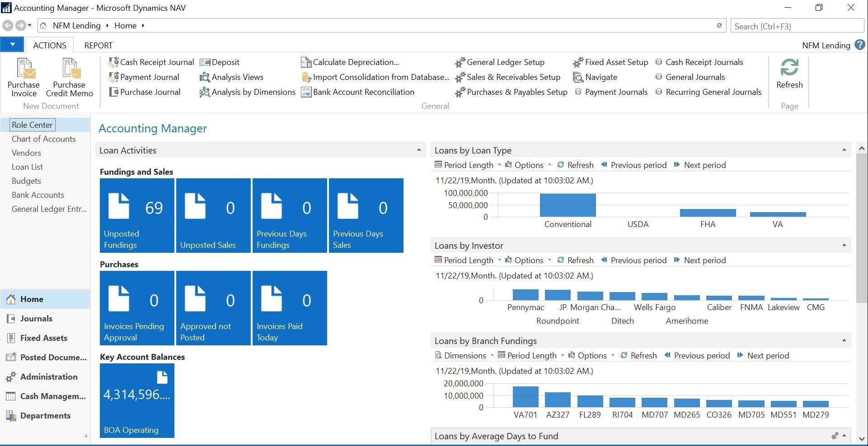The height and width of the screenshot is (446, 868).
Task: Open the Invoices Pending Approval tile
Action: 137,308
